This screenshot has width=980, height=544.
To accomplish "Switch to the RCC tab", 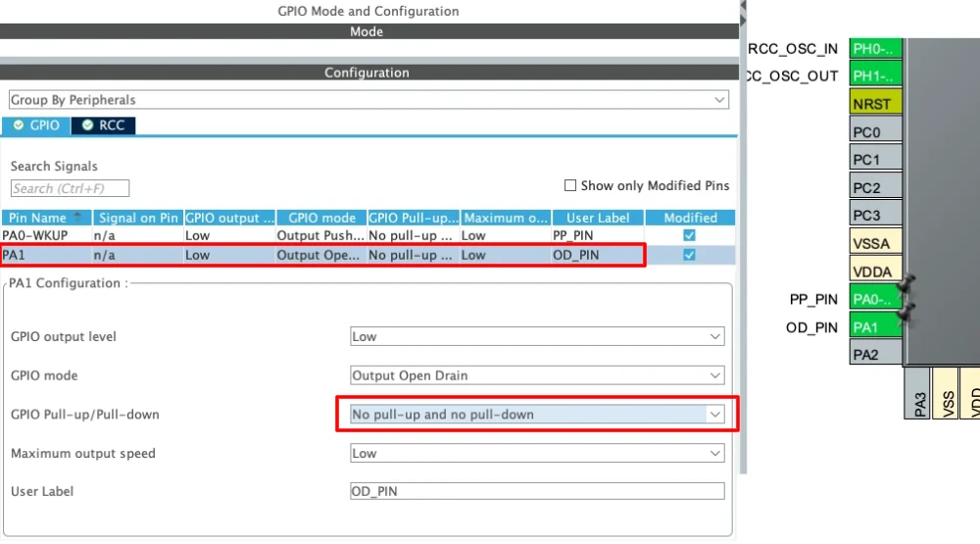I will point(104,125).
